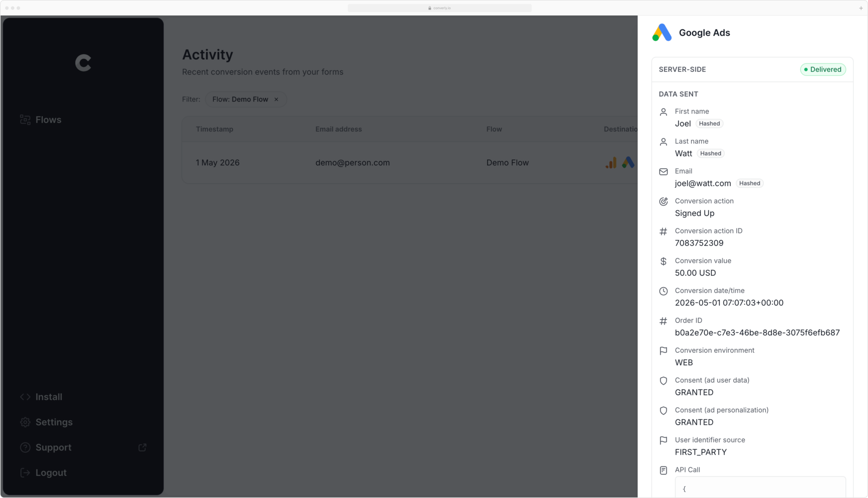Click the Activity page heading
Image resolution: width=868 pixels, height=498 pixels.
[208, 55]
